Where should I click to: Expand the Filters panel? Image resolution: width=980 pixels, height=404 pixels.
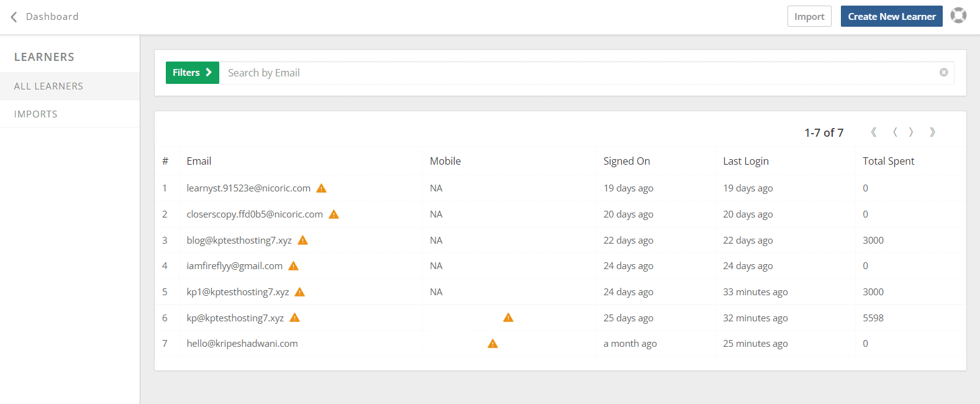[x=192, y=73]
